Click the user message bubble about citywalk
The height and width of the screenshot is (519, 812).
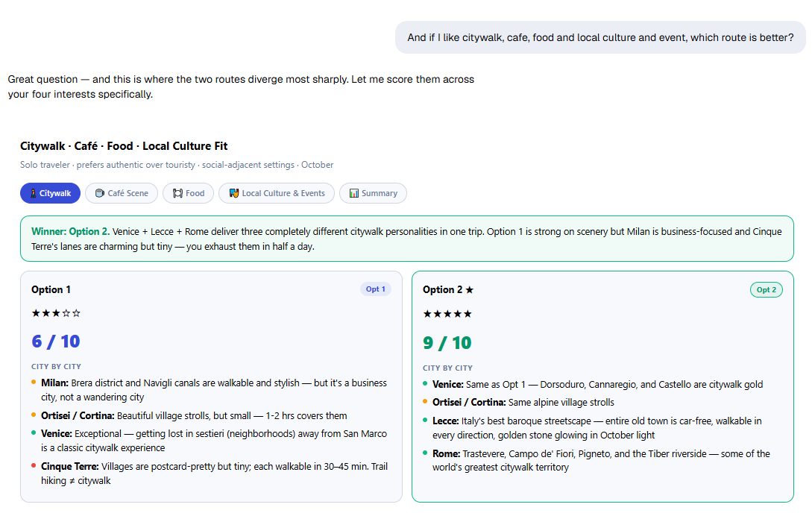click(x=600, y=37)
